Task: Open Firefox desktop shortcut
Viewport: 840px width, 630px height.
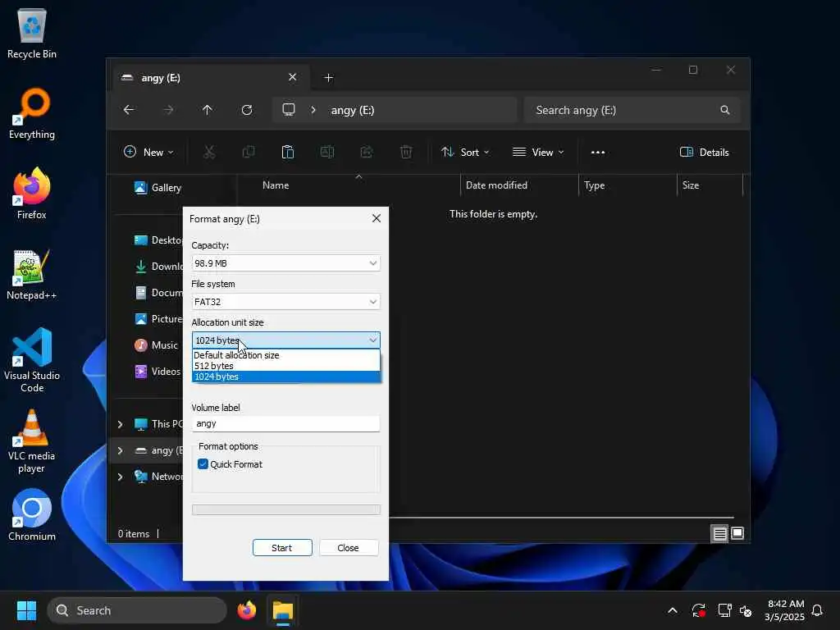Action: (x=32, y=194)
